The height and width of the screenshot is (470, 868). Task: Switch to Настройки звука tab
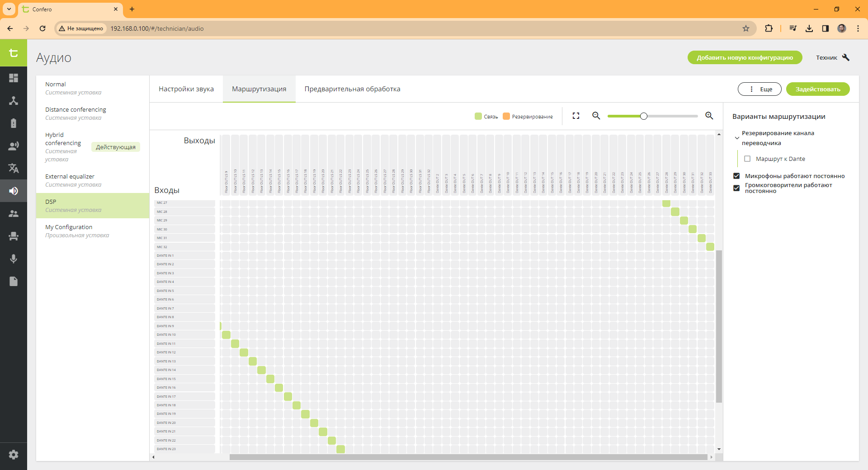[x=186, y=89]
